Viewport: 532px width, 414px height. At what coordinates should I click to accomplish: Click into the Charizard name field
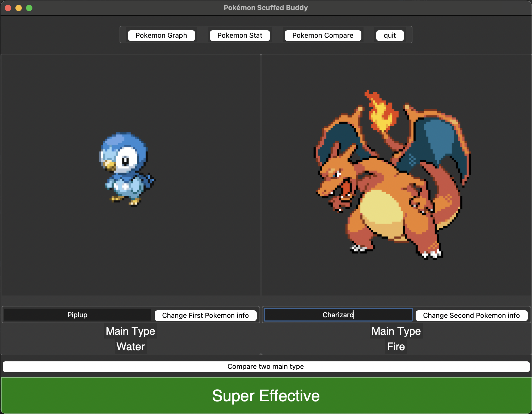[x=338, y=315]
